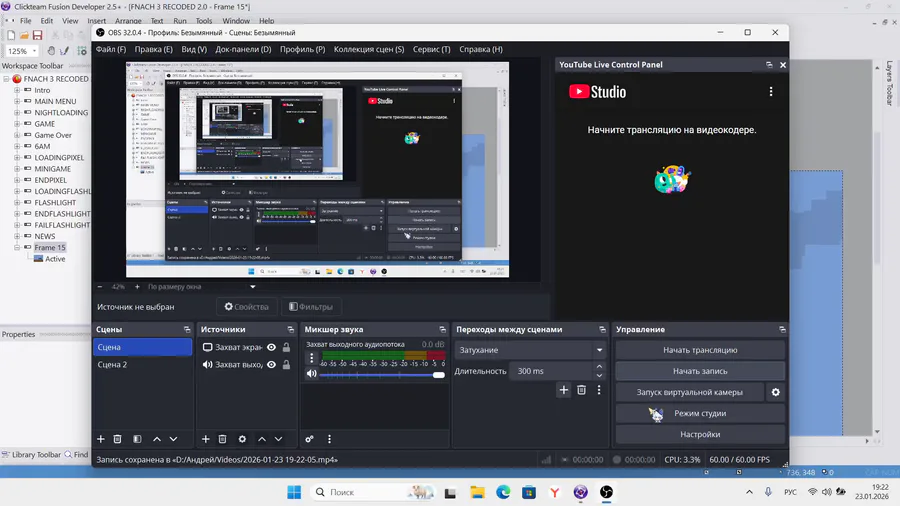The width and height of the screenshot is (900, 506).
Task: Add a scene transition plus icon
Action: tap(564, 390)
